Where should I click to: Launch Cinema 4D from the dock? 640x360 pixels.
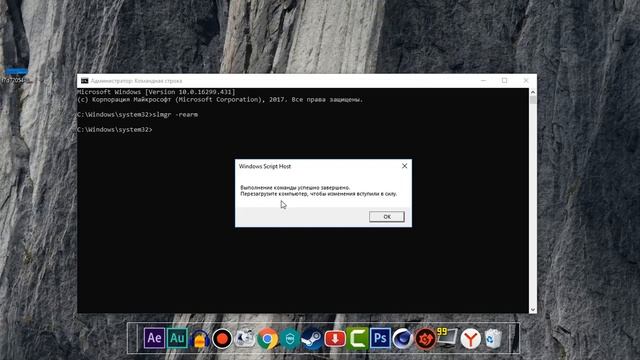tap(402, 339)
